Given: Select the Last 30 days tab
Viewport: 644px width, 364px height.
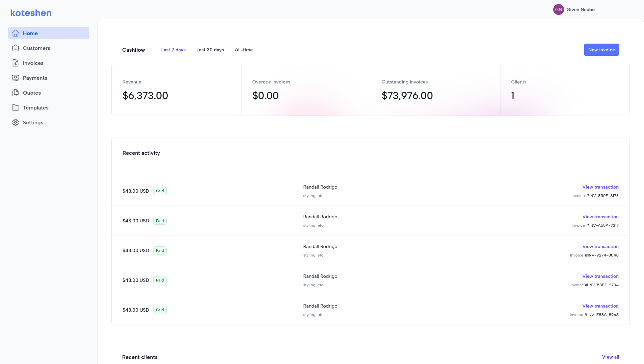Looking at the screenshot, I should pos(210,50).
